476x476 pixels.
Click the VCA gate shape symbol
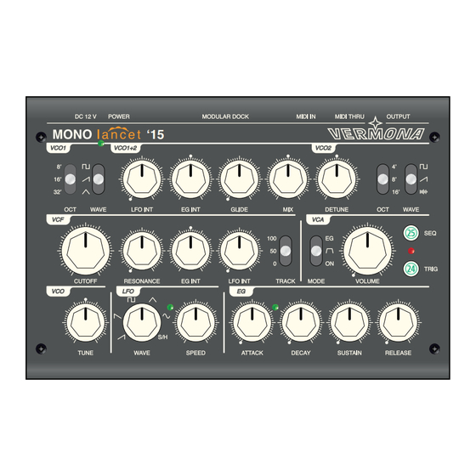[x=330, y=251]
